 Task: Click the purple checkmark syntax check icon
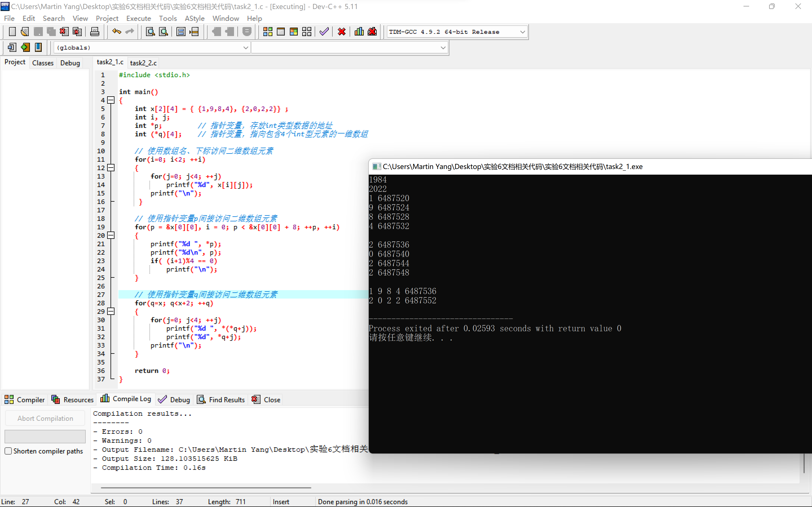pyautogui.click(x=324, y=32)
